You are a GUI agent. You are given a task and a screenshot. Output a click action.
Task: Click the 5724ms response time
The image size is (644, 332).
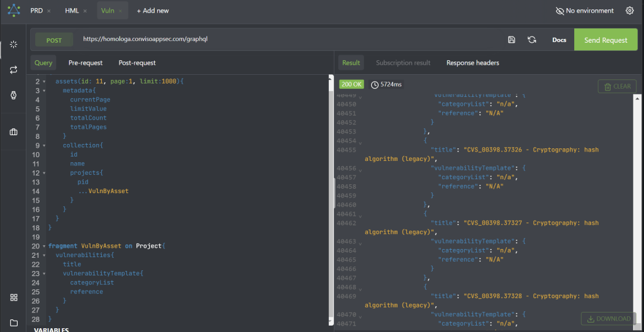click(391, 85)
